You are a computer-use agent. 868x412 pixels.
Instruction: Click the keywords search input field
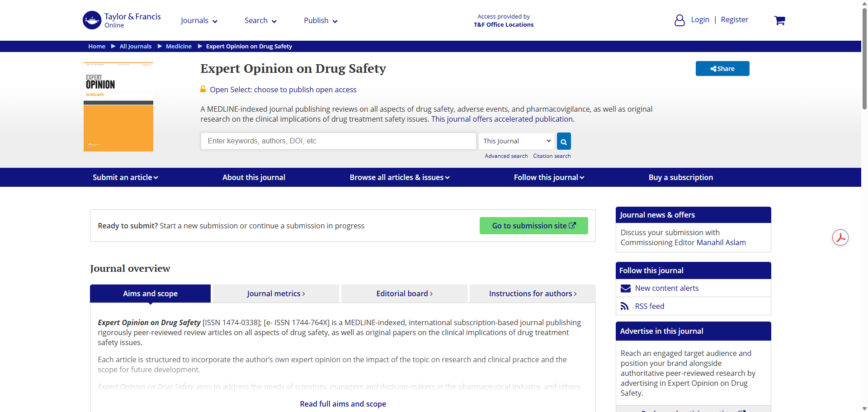pos(339,141)
